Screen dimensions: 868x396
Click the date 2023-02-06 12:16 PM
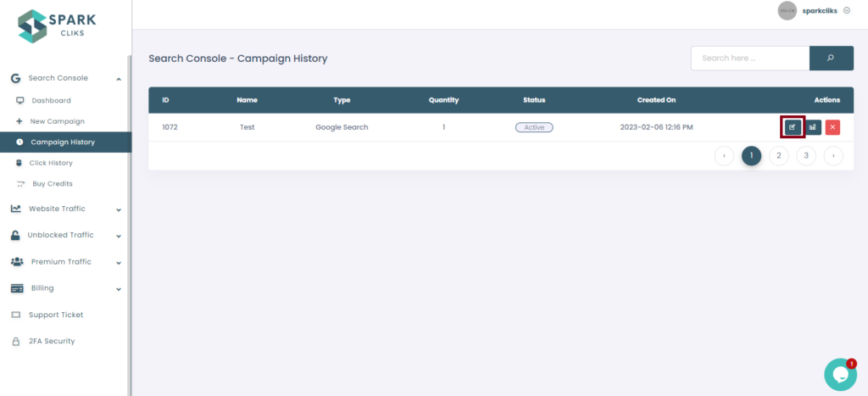tap(657, 127)
